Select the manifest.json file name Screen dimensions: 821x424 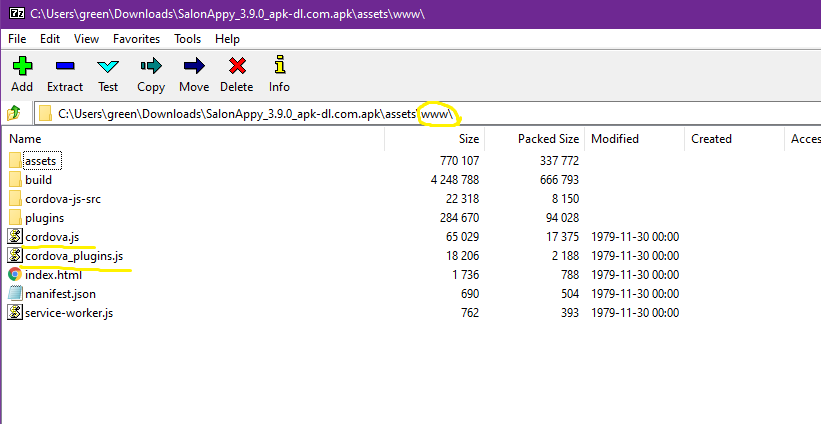point(60,294)
